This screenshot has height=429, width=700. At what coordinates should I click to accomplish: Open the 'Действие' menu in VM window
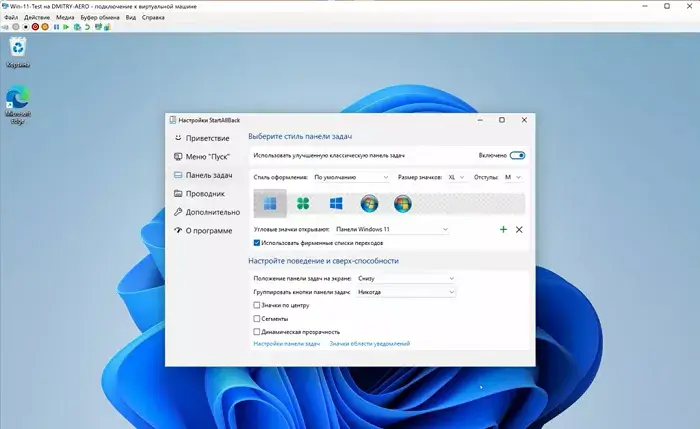coord(38,18)
